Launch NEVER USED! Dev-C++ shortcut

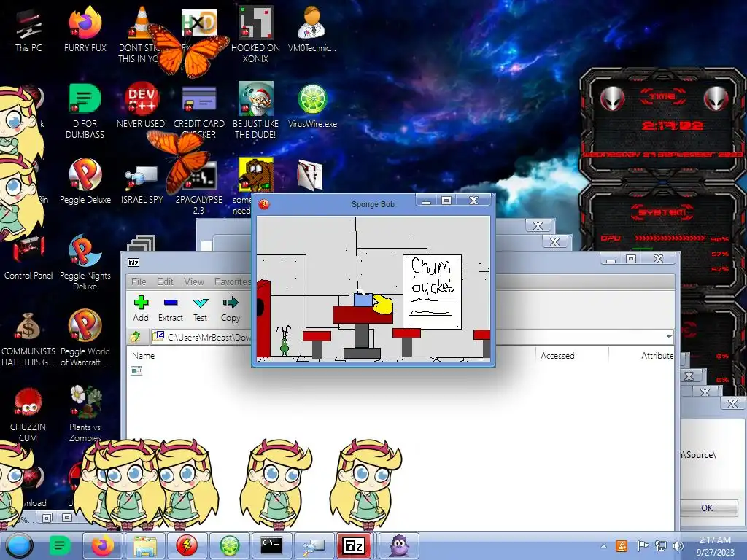pos(142,106)
